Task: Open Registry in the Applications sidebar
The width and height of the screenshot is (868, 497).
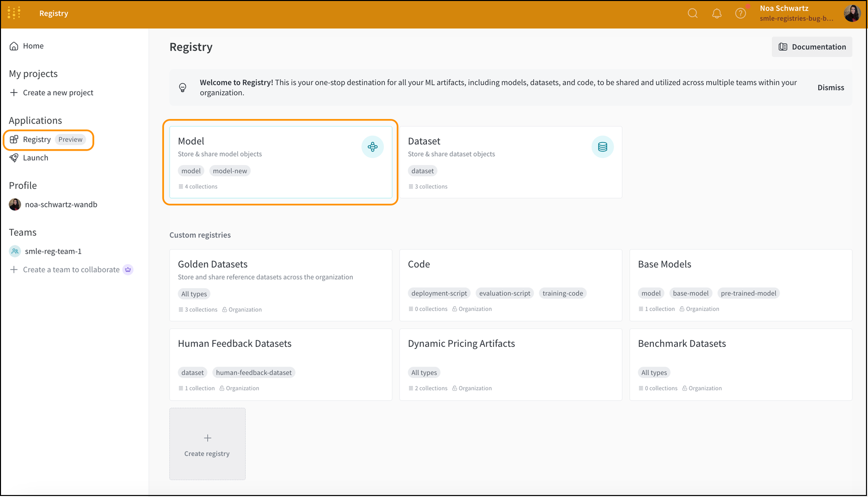Action: [x=37, y=140]
